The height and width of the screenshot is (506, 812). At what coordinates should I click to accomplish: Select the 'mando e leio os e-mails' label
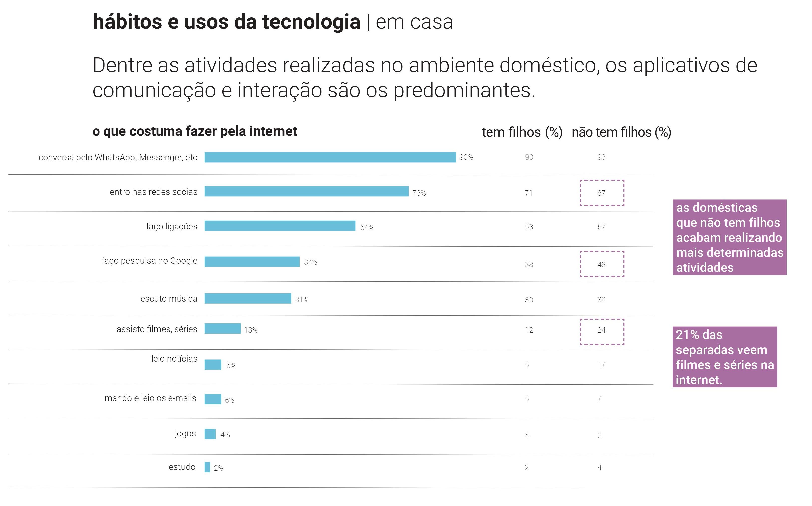pyautogui.click(x=150, y=398)
